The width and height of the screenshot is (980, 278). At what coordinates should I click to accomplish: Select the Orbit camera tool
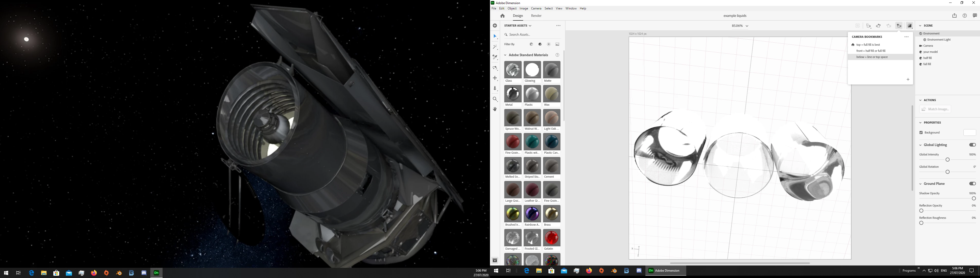pos(495,68)
